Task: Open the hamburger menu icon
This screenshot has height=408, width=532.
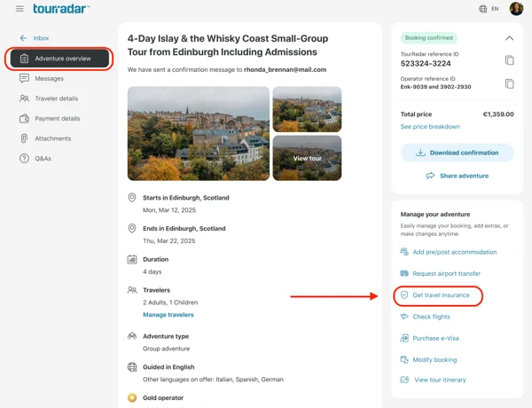Action: pos(20,9)
